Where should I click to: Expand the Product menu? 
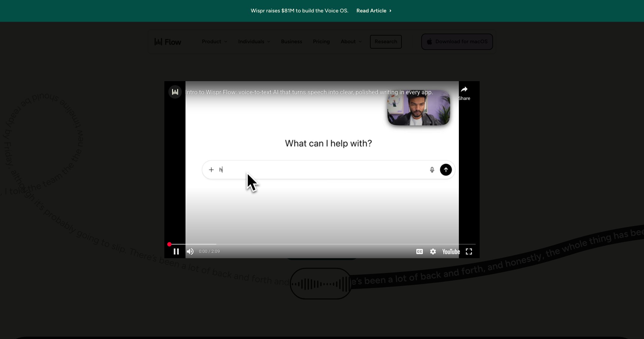[x=215, y=42]
